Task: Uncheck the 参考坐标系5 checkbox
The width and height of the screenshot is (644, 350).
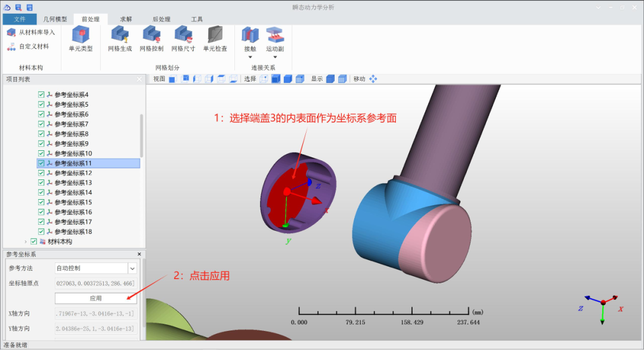Action: pos(41,104)
